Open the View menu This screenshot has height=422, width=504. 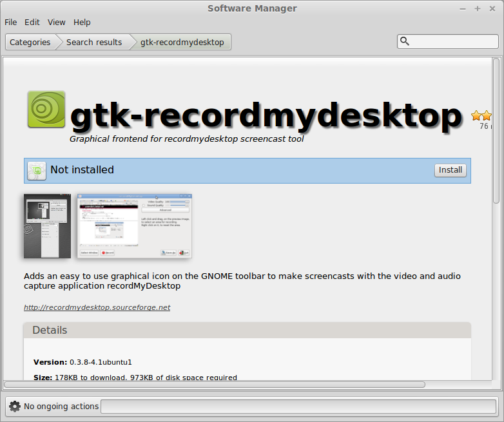pos(57,22)
